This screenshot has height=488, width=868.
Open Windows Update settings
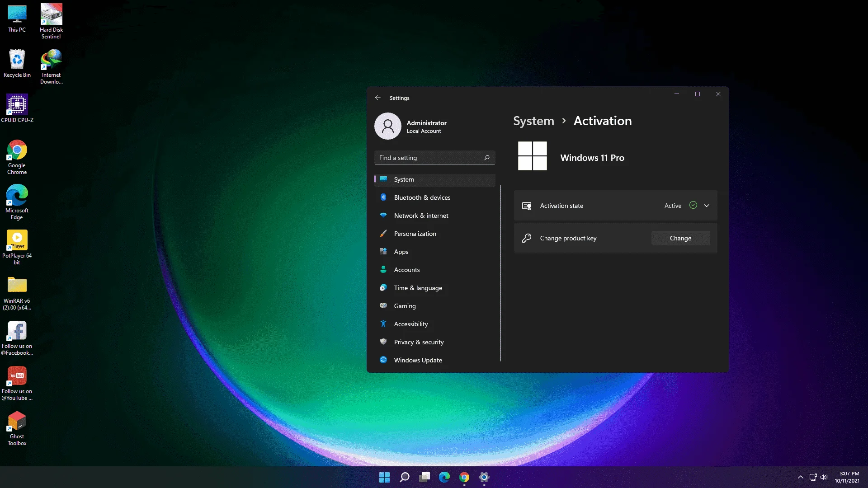[435, 360]
